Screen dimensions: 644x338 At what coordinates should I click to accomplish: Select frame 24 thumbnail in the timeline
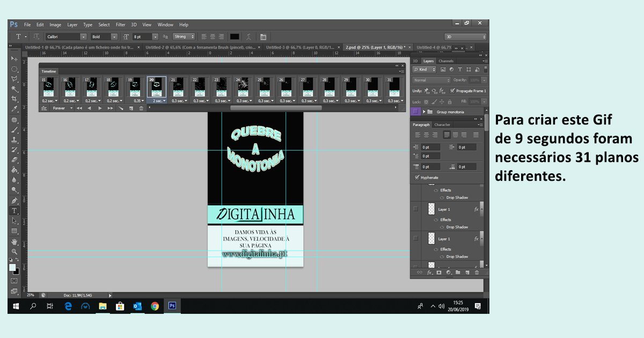(243, 86)
